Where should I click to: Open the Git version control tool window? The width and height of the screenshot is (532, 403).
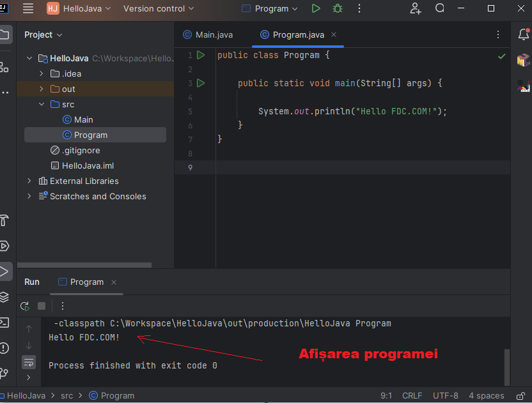pyautogui.click(x=4, y=373)
